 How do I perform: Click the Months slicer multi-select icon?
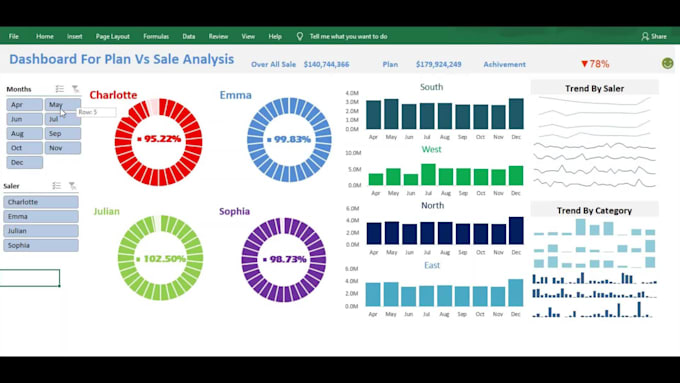point(59,89)
